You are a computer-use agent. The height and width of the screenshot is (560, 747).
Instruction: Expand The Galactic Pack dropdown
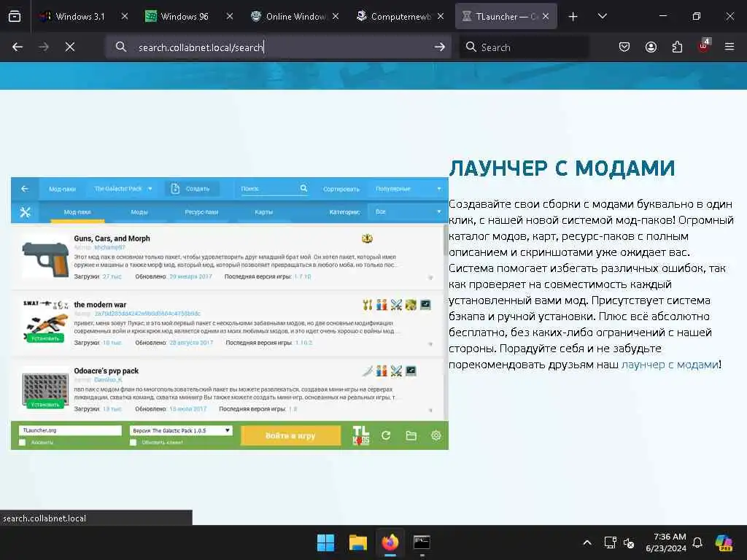pos(123,189)
